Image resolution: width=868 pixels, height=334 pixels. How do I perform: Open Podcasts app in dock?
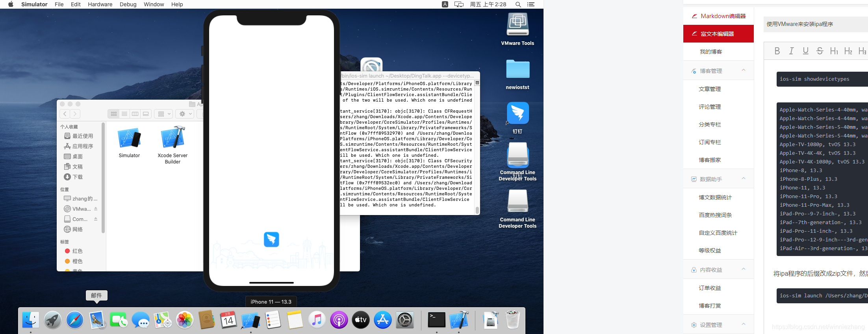click(x=339, y=320)
